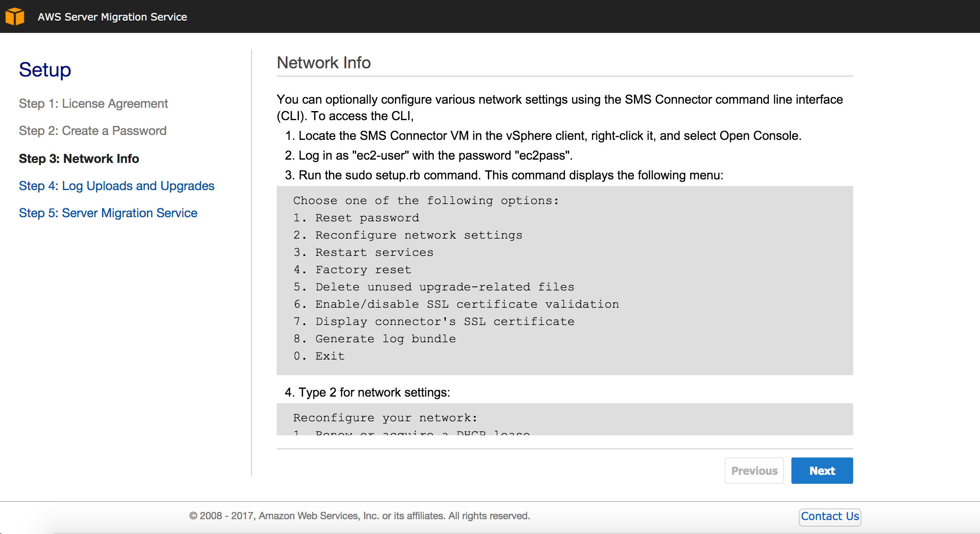The width and height of the screenshot is (980, 534).
Task: Click the Reconfigure your network code block
Action: pyautogui.click(x=565, y=419)
